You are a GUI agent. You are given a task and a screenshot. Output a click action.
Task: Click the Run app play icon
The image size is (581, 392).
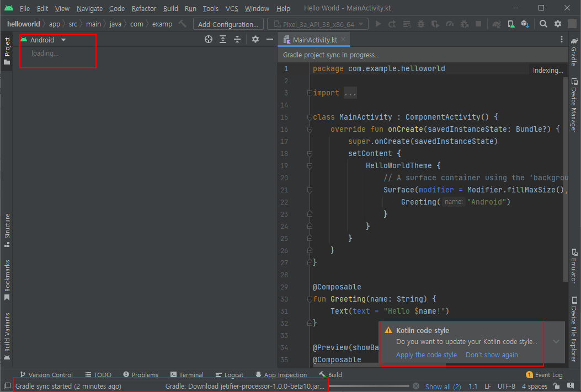click(378, 24)
